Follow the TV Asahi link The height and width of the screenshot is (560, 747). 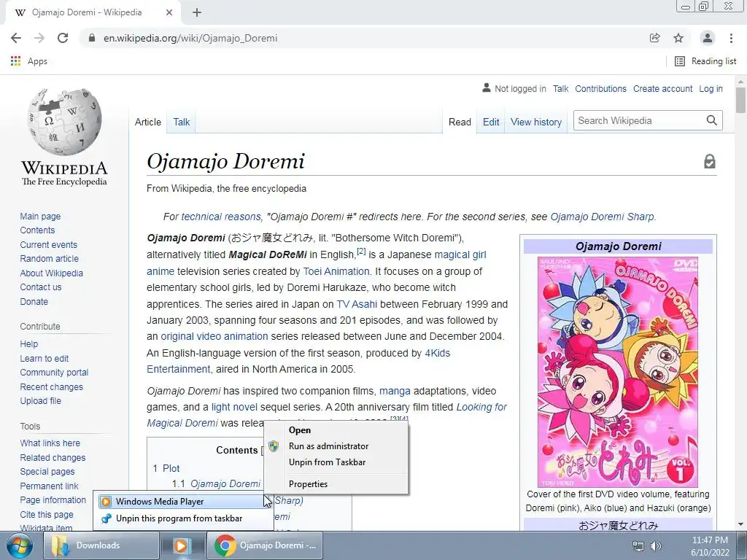pyautogui.click(x=357, y=304)
